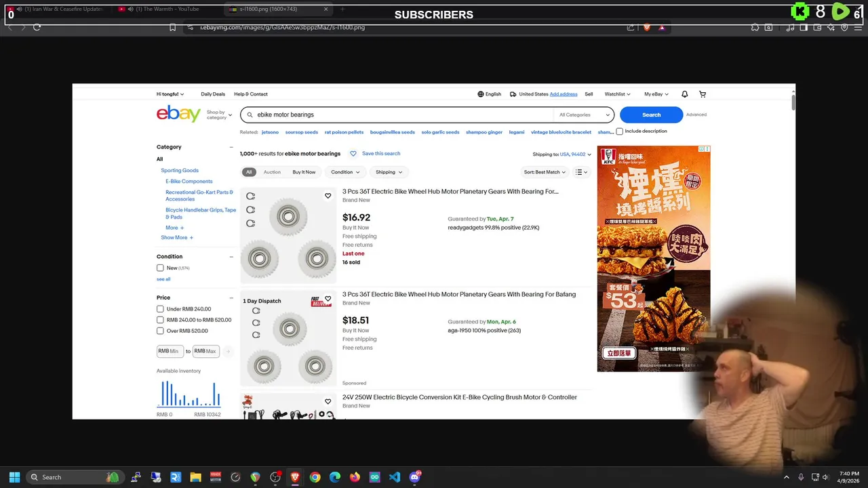Image resolution: width=868 pixels, height=488 pixels.
Task: Open Arduino IDE from the taskbar
Action: (x=374, y=477)
